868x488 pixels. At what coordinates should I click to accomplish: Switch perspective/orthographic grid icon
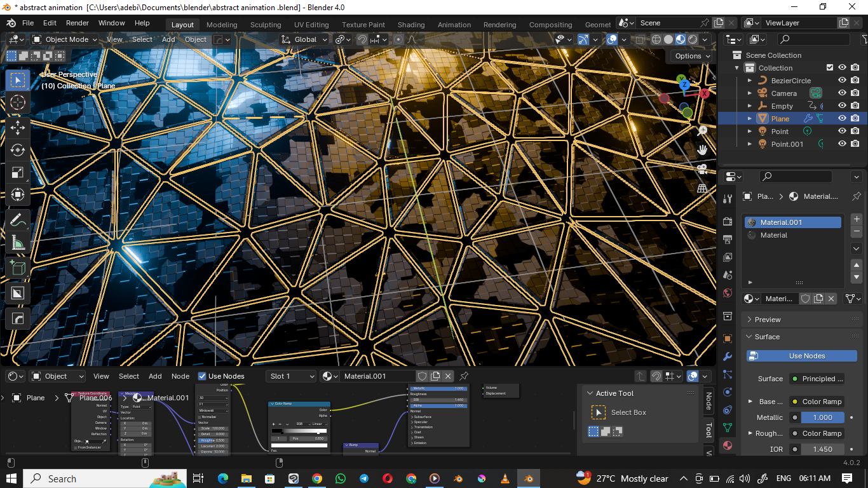703,188
